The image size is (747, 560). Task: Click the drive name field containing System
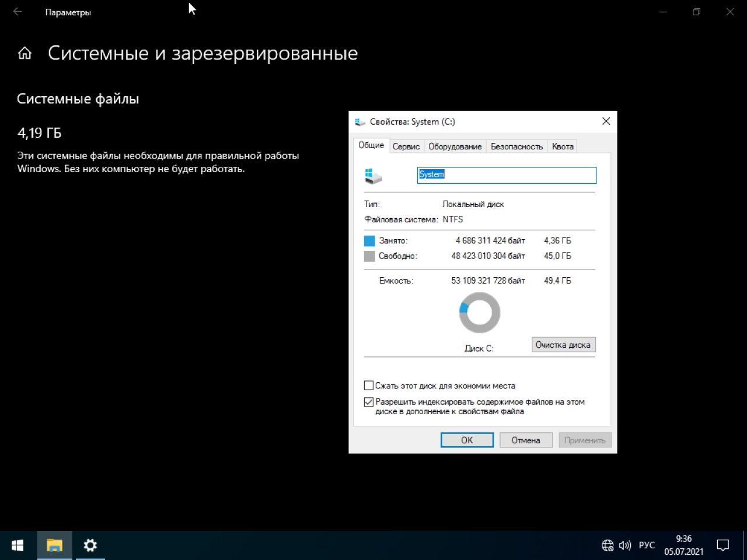(507, 175)
